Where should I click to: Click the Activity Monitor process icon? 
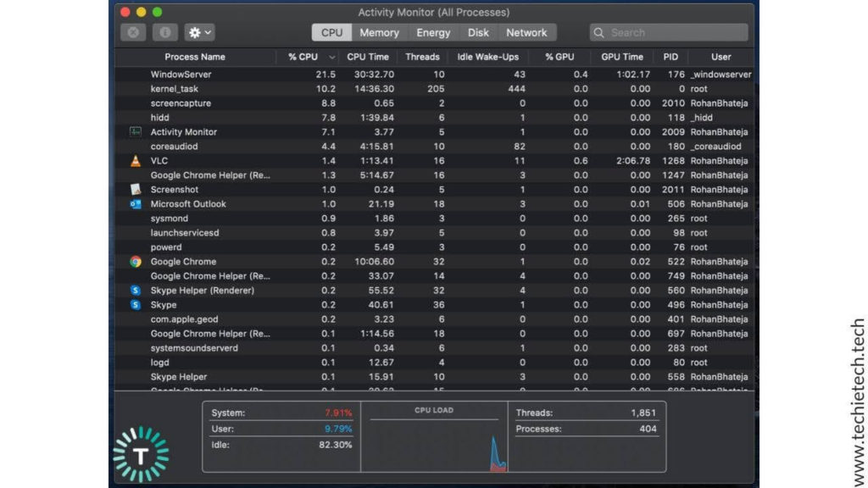coord(136,132)
